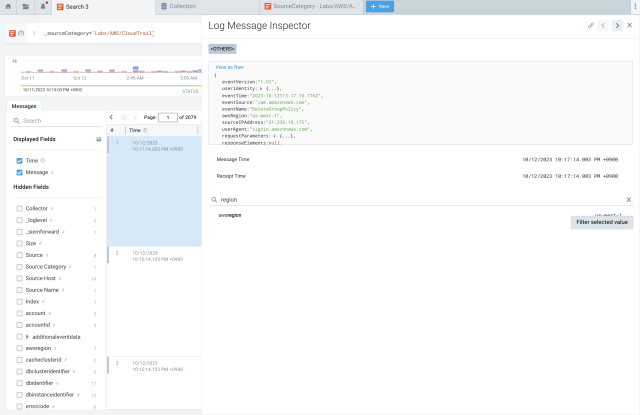Go to previous message in inspector
This screenshot has width=640, height=415.
click(x=603, y=26)
